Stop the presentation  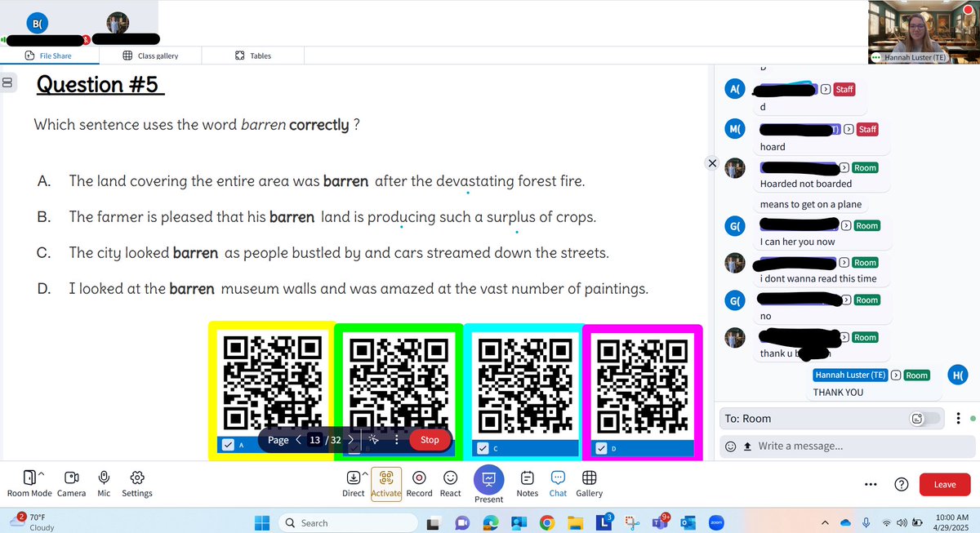tap(430, 440)
